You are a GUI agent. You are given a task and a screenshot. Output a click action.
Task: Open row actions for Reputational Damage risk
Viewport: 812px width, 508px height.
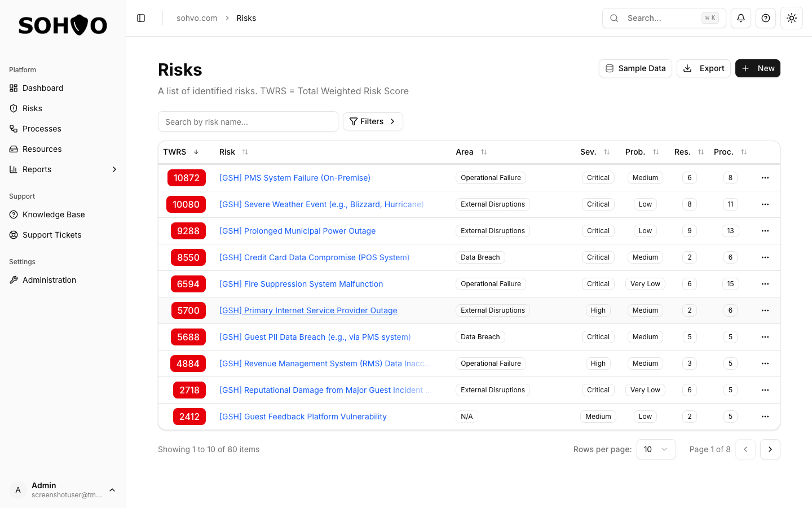point(765,390)
